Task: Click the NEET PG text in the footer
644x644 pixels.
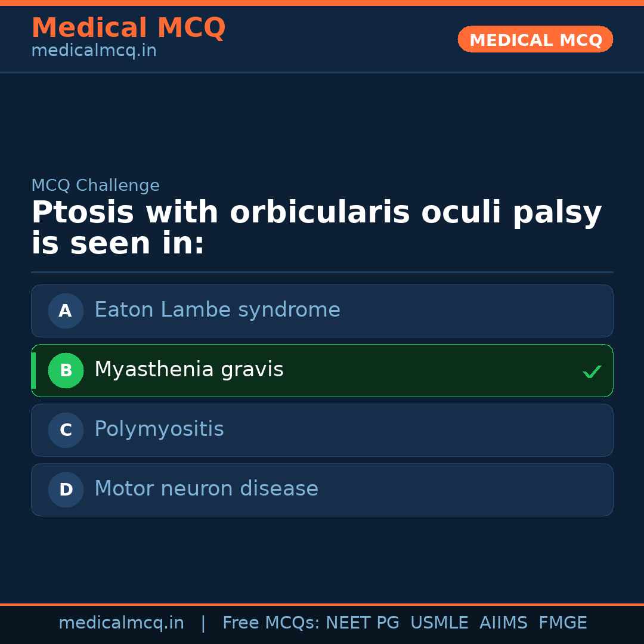Action: pos(363,623)
